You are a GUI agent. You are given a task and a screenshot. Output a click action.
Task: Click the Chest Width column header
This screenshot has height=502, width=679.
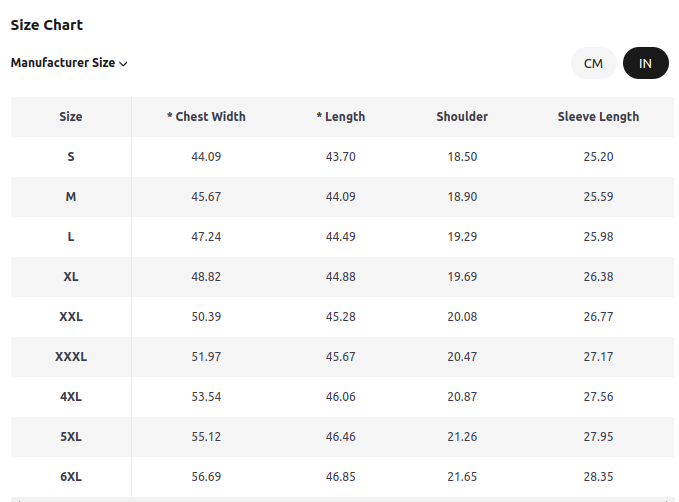pyautogui.click(x=206, y=117)
